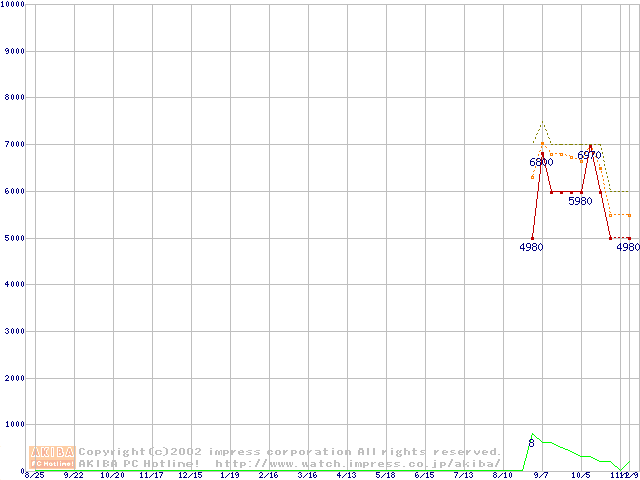Click the 5980 price data label
The image size is (640, 480).
click(580, 201)
